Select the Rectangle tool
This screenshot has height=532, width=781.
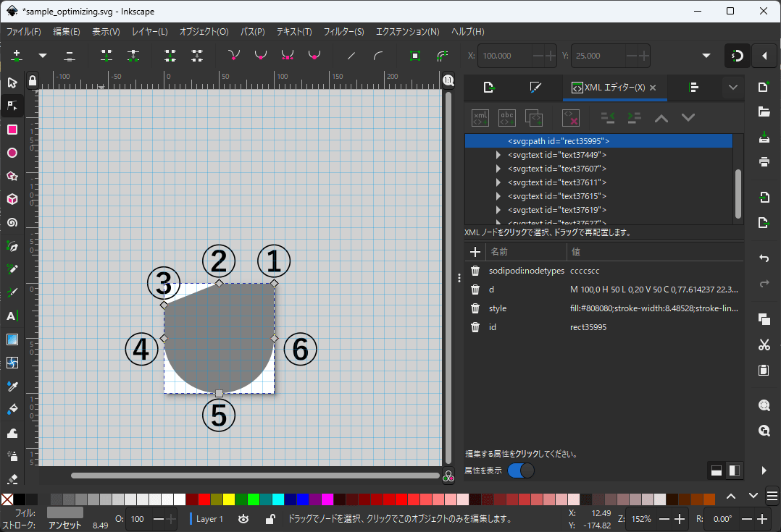coord(12,130)
